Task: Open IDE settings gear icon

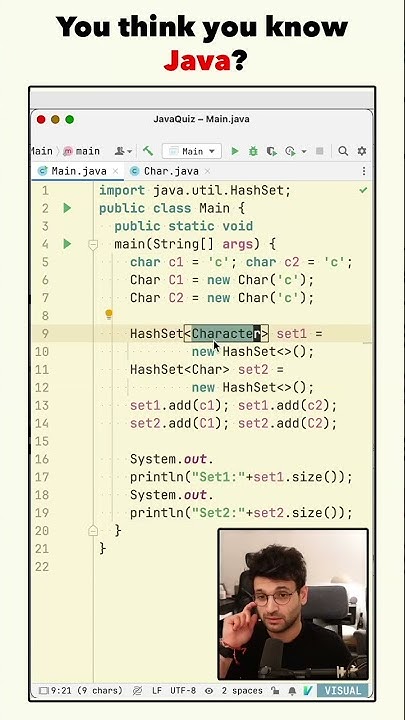Action: point(362,151)
